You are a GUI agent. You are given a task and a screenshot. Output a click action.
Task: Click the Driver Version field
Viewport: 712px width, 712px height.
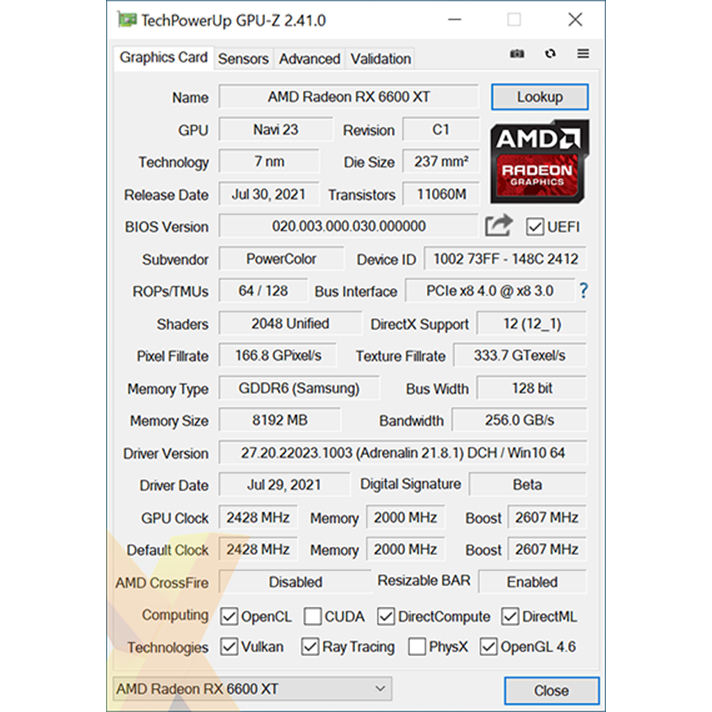click(402, 453)
